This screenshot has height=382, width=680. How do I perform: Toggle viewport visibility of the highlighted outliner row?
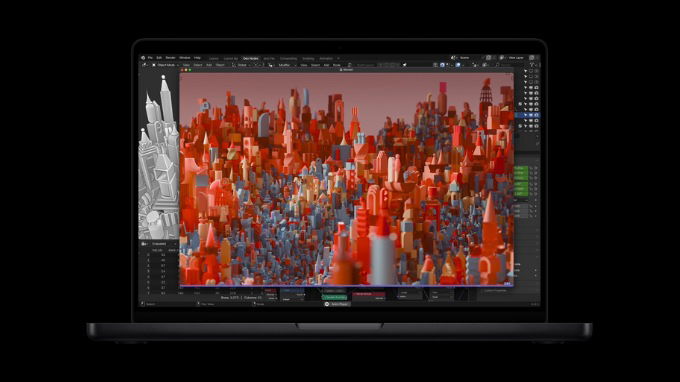pyautogui.click(x=531, y=115)
